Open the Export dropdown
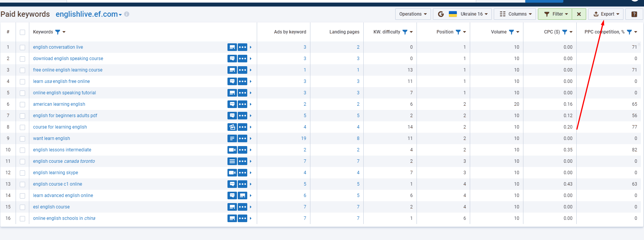The width and height of the screenshot is (644, 240). point(606,14)
